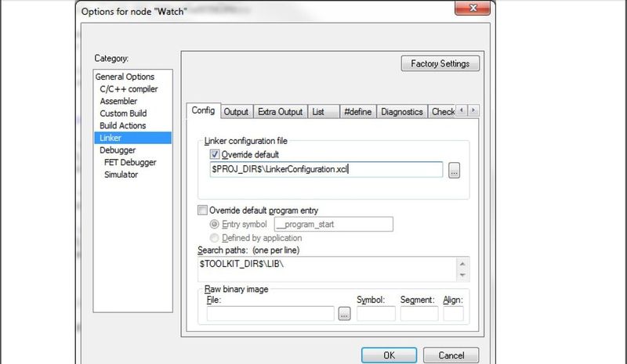Select Entry symbol radio button
Viewport: 627px width, 364px height.
215,224
